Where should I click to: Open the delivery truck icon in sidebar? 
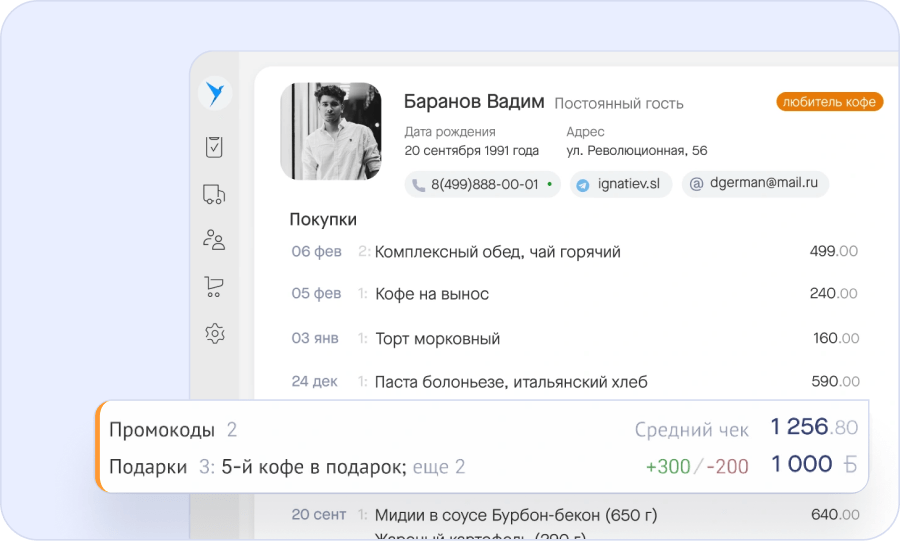(214, 194)
